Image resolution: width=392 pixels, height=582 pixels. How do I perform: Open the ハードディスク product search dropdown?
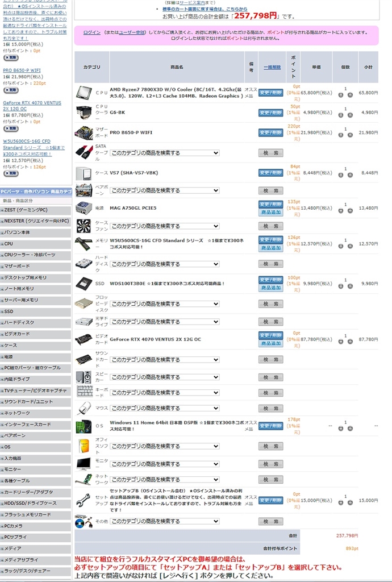(x=165, y=264)
